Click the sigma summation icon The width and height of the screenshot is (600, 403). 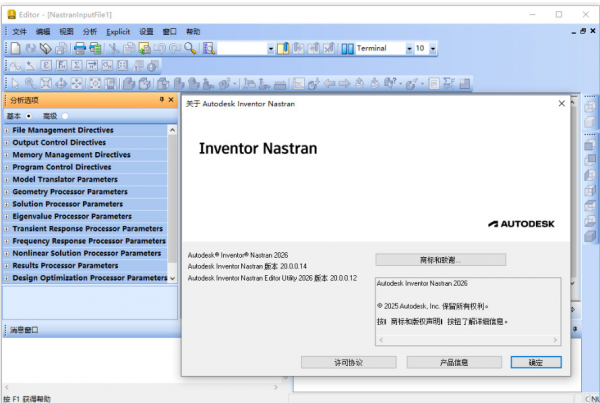77,66
